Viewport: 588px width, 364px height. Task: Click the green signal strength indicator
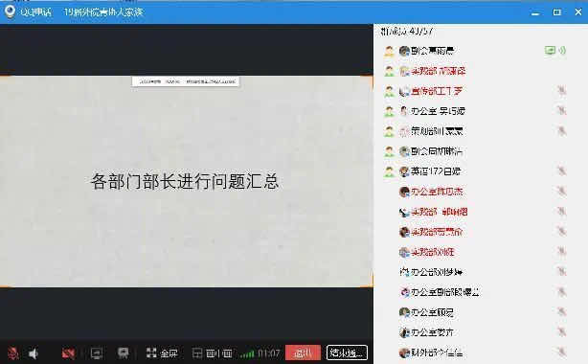pyautogui.click(x=247, y=353)
